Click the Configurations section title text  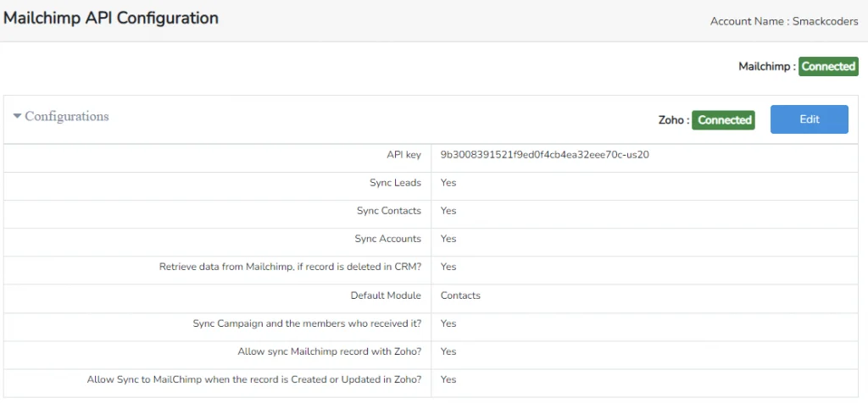point(67,117)
